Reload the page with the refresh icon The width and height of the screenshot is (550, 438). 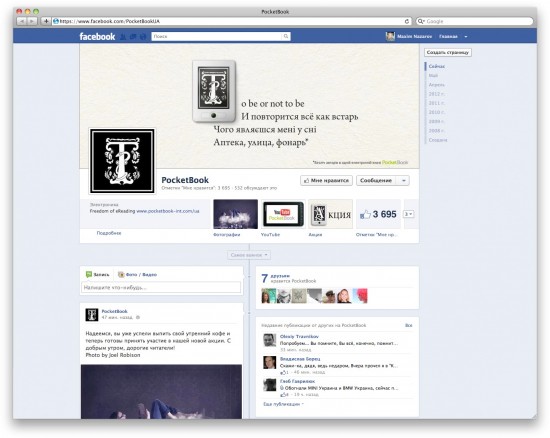pyautogui.click(x=407, y=21)
